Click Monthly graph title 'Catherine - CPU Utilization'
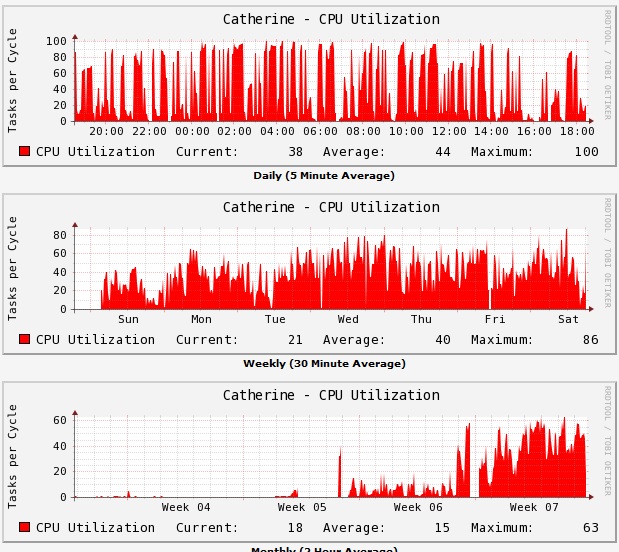619x552 pixels. (x=331, y=395)
